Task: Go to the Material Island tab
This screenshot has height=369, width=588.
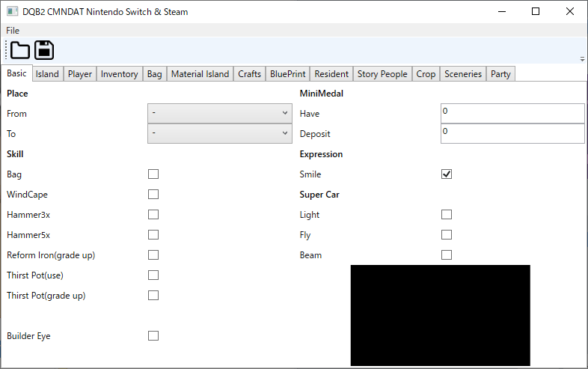Action: (200, 74)
